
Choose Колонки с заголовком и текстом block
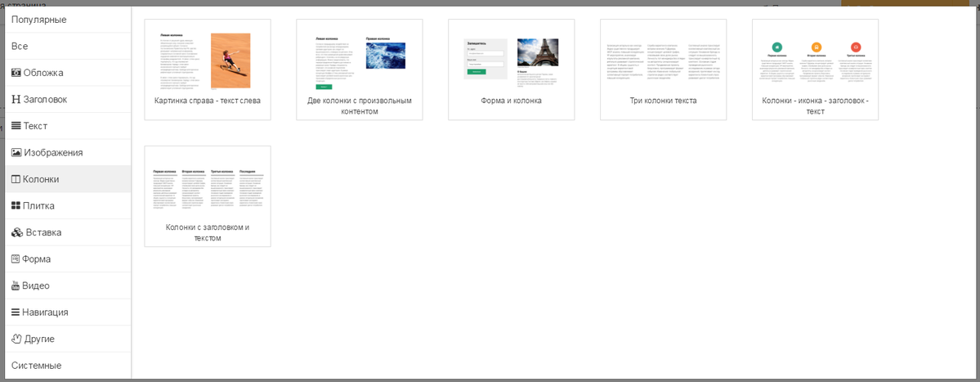point(208,196)
